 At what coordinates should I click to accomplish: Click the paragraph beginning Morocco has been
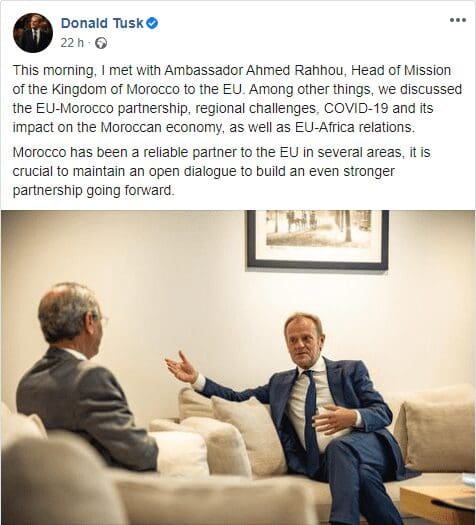[221, 171]
